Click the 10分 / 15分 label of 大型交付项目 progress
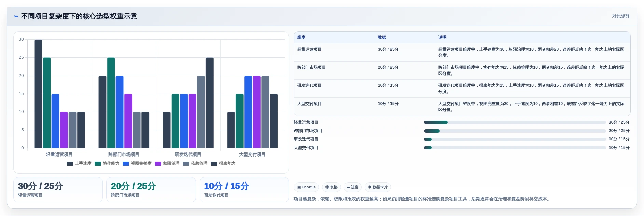The height and width of the screenshot is (216, 644). 619,148
